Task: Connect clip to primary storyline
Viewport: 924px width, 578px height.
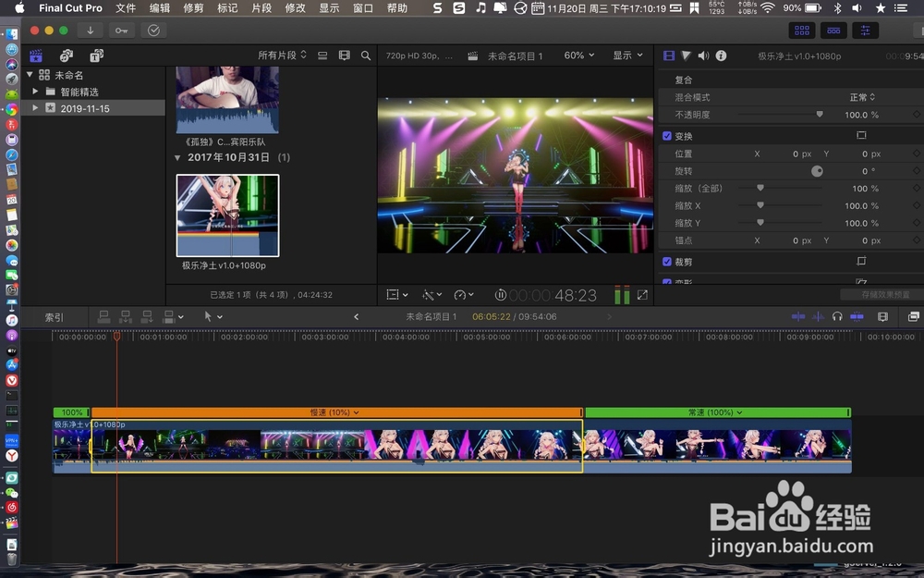Action: coord(103,316)
